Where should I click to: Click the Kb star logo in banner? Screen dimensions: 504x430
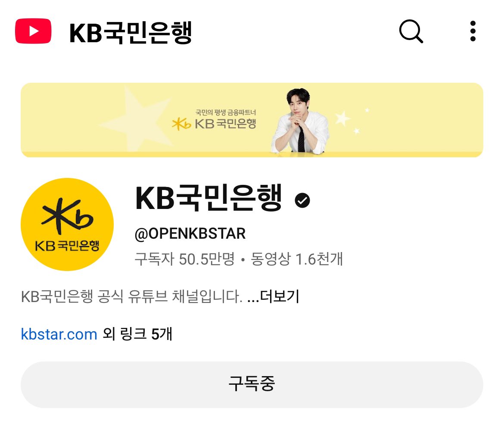point(181,124)
